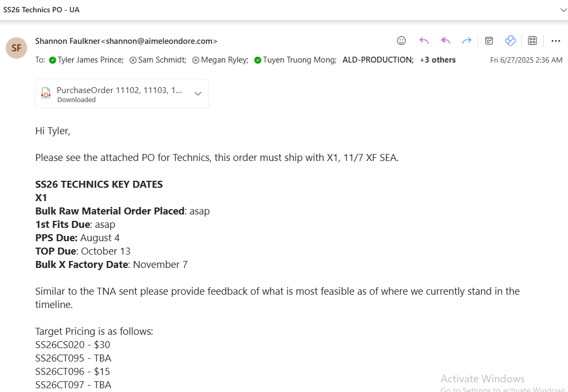568x392 pixels.
Task: Open the emoji reaction picker
Action: click(401, 41)
